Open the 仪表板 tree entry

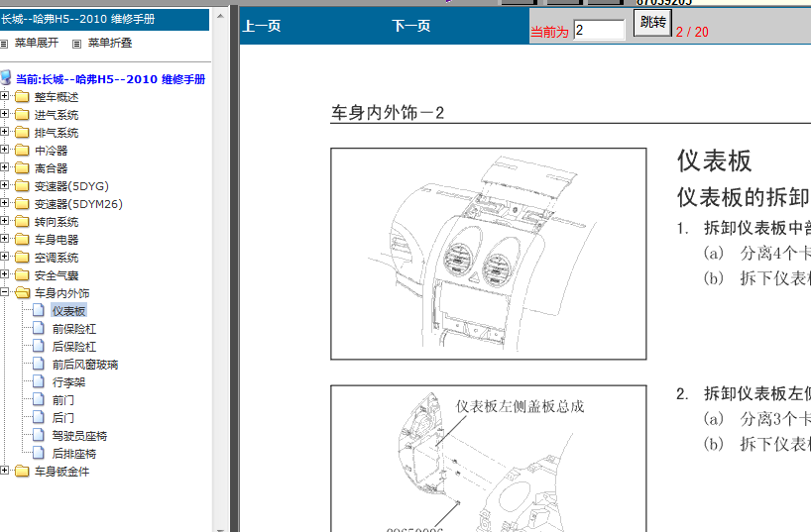[68, 311]
